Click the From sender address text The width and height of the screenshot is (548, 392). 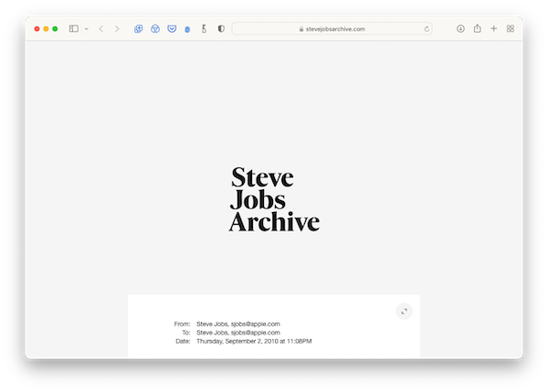[238, 323]
